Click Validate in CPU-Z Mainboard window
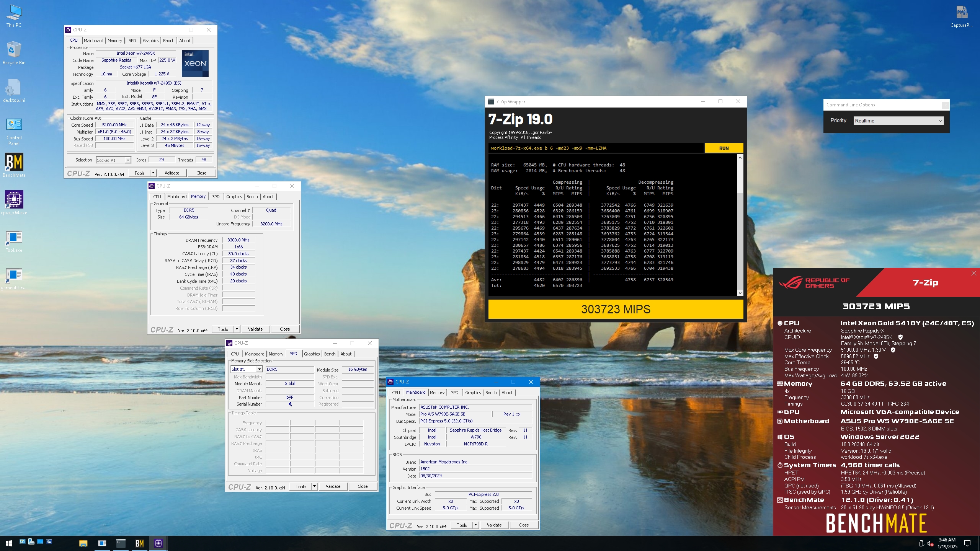The width and height of the screenshot is (980, 551). pyautogui.click(x=494, y=525)
